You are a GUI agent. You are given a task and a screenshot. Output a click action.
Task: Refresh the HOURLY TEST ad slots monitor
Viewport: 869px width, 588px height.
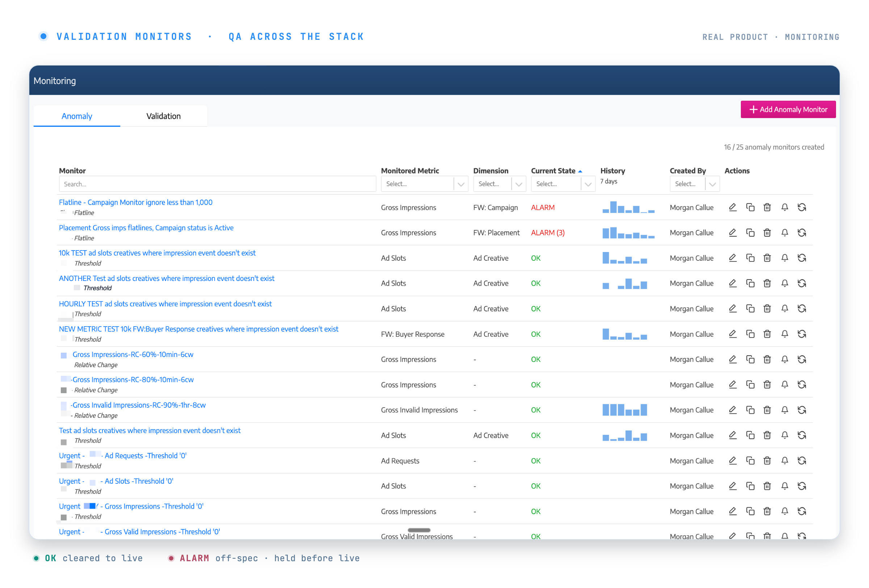click(802, 309)
